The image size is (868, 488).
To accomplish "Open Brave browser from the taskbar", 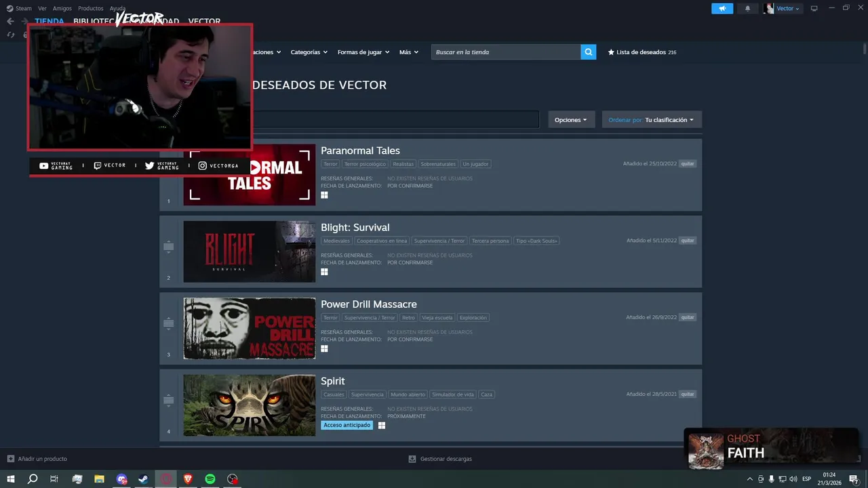I will point(188,479).
